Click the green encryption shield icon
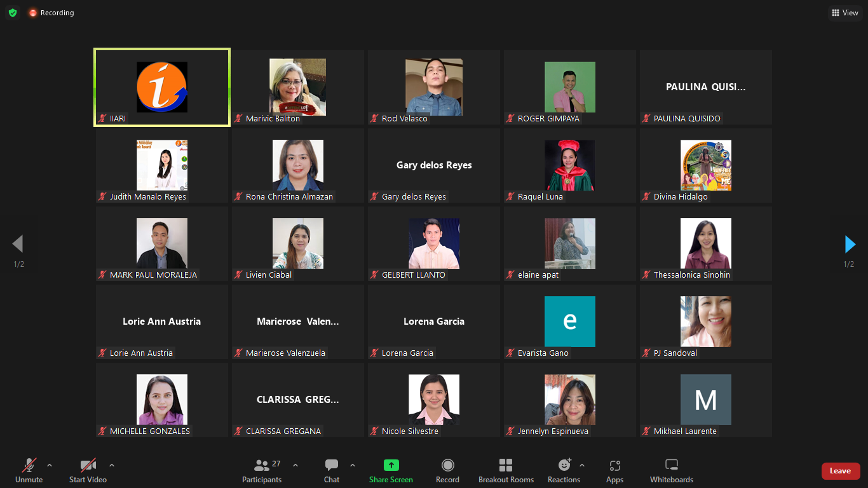The height and width of the screenshot is (488, 868). pos(13,13)
